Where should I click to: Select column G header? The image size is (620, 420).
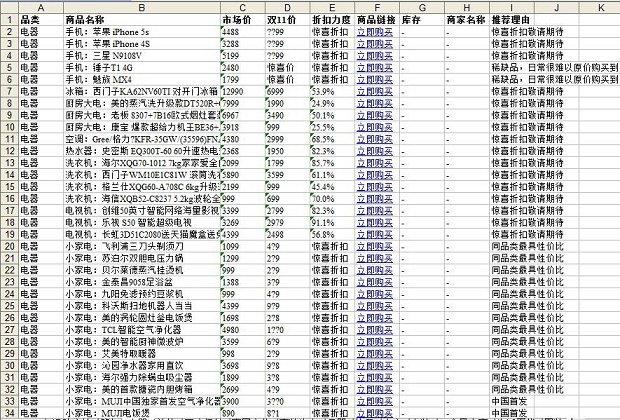422,8
